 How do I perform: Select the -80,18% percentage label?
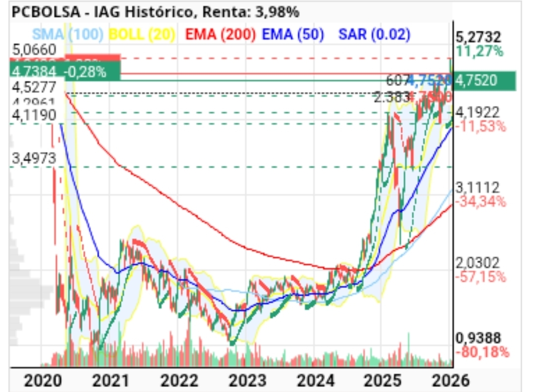pos(482,352)
